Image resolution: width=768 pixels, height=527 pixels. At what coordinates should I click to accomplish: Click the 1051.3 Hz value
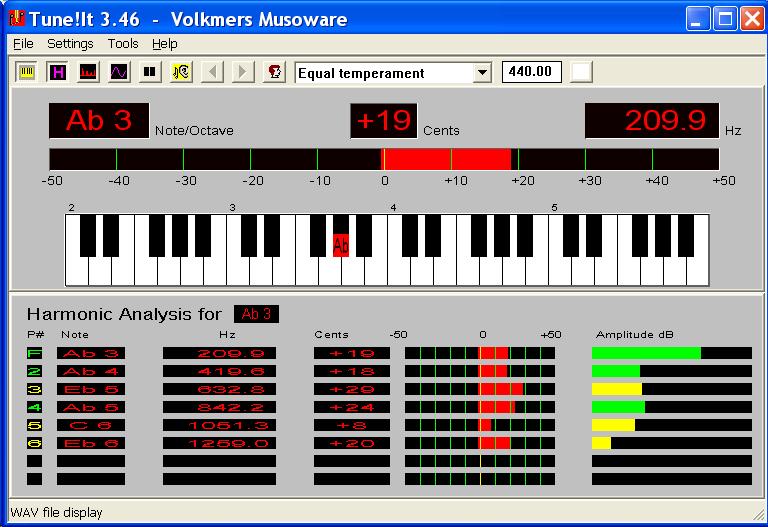click(x=219, y=425)
